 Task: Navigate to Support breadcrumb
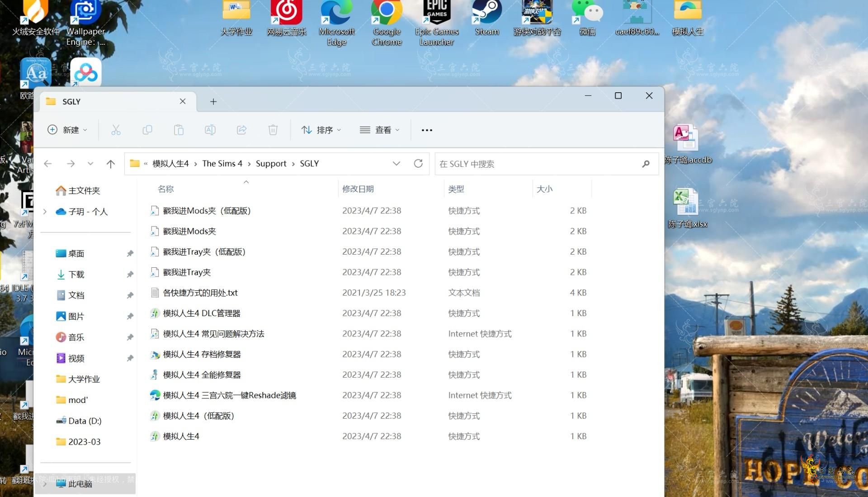point(271,163)
